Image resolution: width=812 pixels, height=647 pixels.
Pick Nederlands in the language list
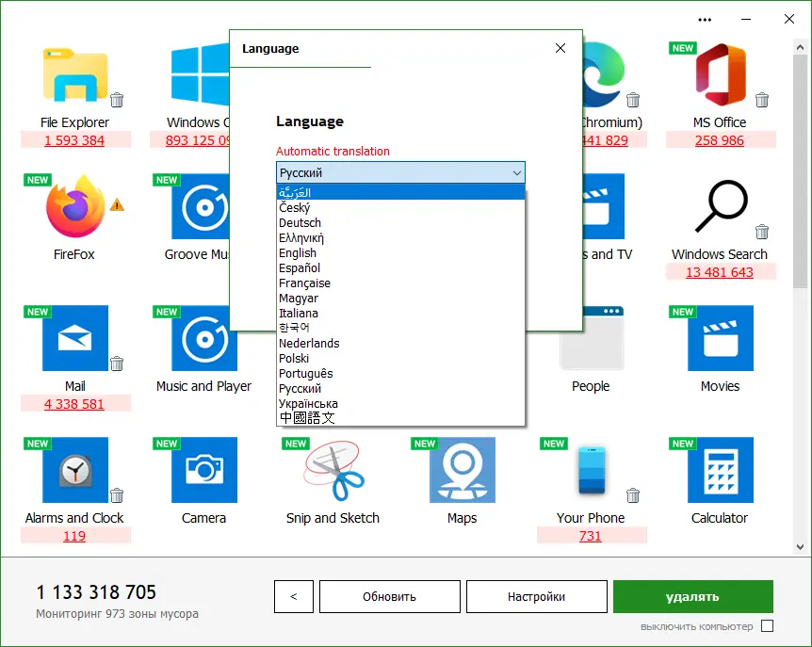point(400,343)
